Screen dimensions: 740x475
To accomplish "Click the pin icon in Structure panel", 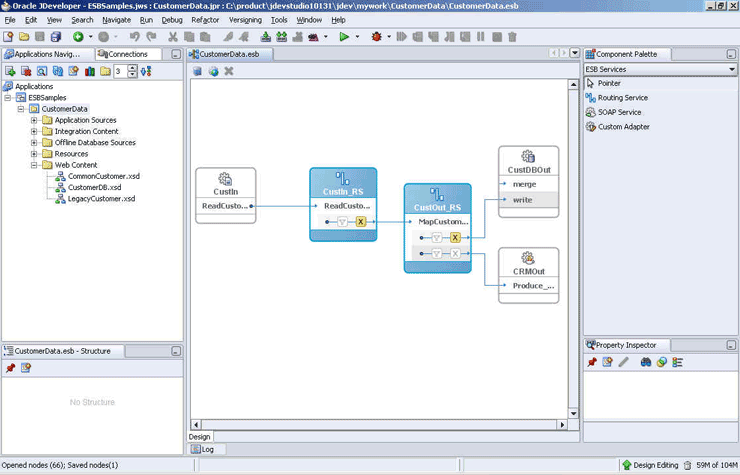I will coord(10,368).
